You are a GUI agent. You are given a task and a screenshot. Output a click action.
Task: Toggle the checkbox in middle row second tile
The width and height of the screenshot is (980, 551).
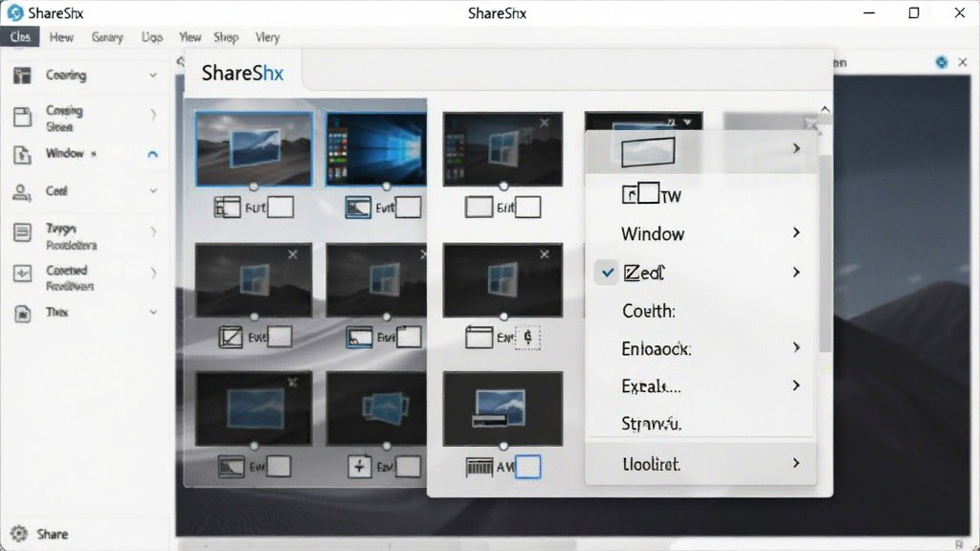click(x=409, y=338)
